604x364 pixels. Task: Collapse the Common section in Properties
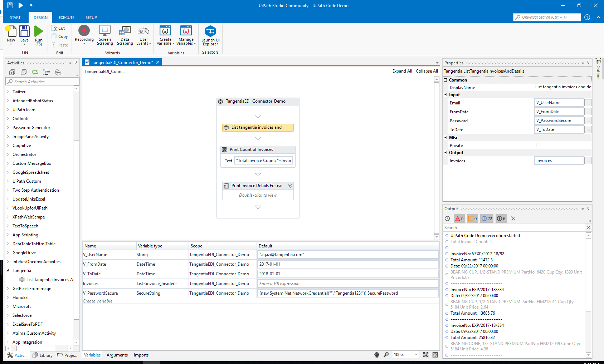pos(445,80)
